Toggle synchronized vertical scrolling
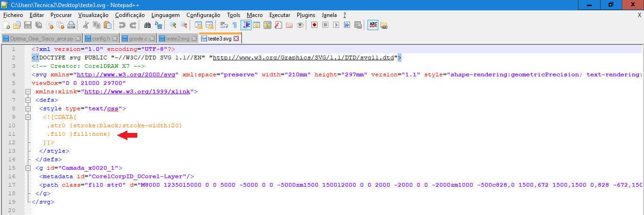 199,25
